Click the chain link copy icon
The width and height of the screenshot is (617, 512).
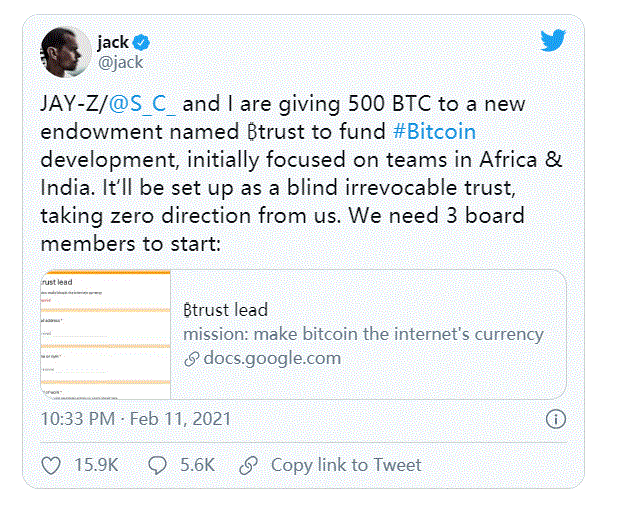click(x=251, y=465)
